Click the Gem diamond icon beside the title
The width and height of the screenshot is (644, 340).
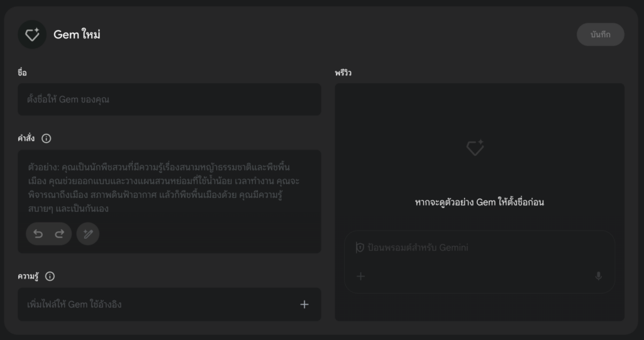[x=32, y=35]
